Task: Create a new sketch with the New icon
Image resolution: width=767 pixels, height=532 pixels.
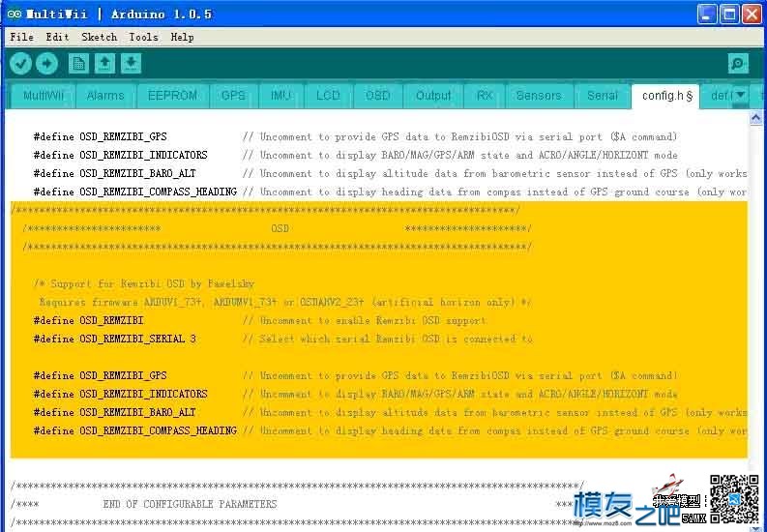Action: point(78,64)
